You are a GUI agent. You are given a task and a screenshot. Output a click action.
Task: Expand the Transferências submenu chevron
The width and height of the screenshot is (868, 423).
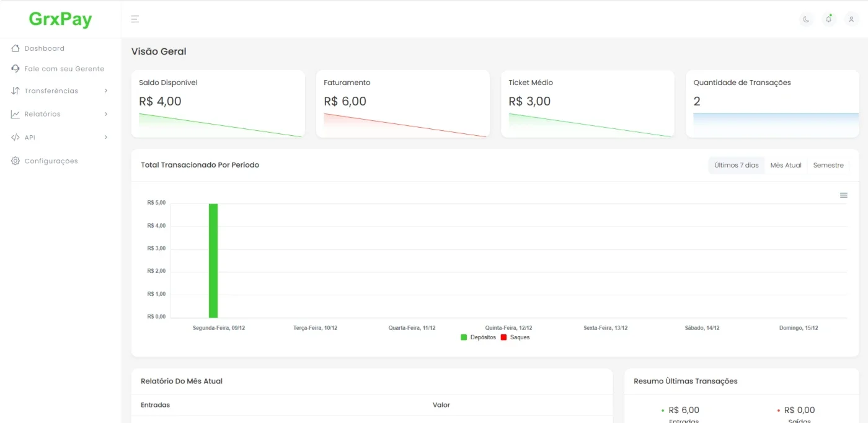(106, 91)
